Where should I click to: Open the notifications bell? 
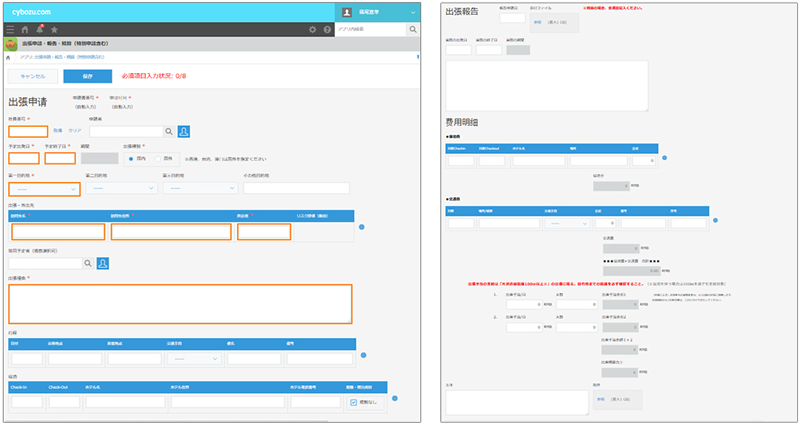[39, 30]
